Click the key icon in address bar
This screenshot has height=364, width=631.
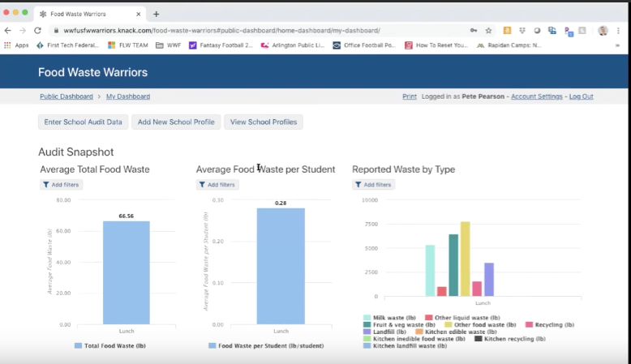coord(474,30)
